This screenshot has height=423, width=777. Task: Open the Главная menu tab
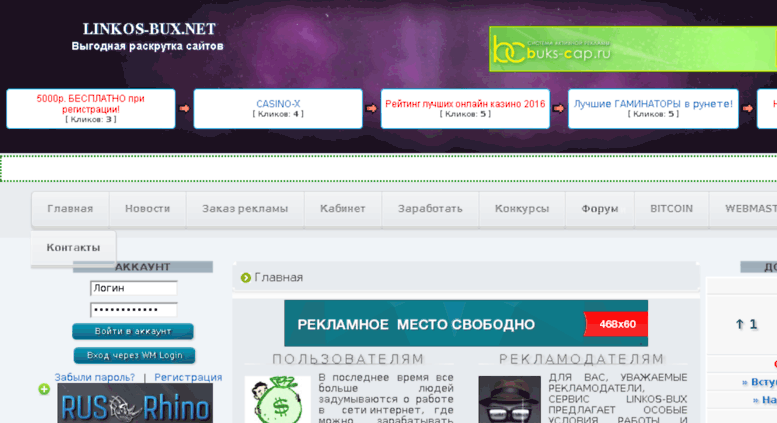pyautogui.click(x=70, y=209)
